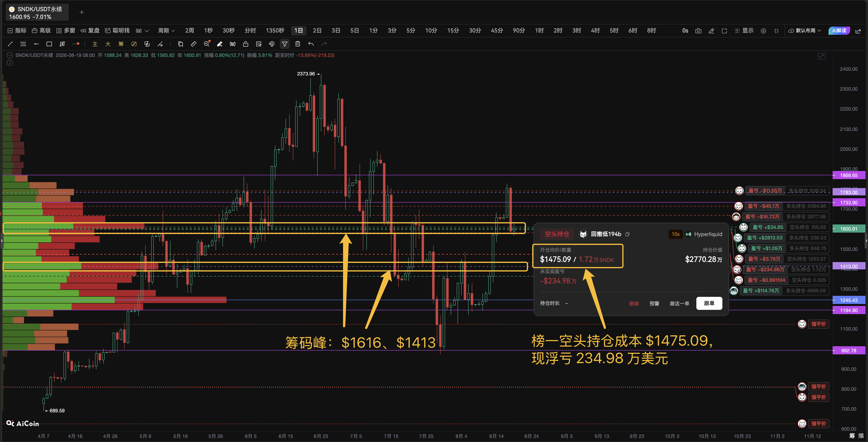Image resolution: width=868 pixels, height=442 pixels.
Task: Switch to the 分时 timeframe
Action: [250, 31]
